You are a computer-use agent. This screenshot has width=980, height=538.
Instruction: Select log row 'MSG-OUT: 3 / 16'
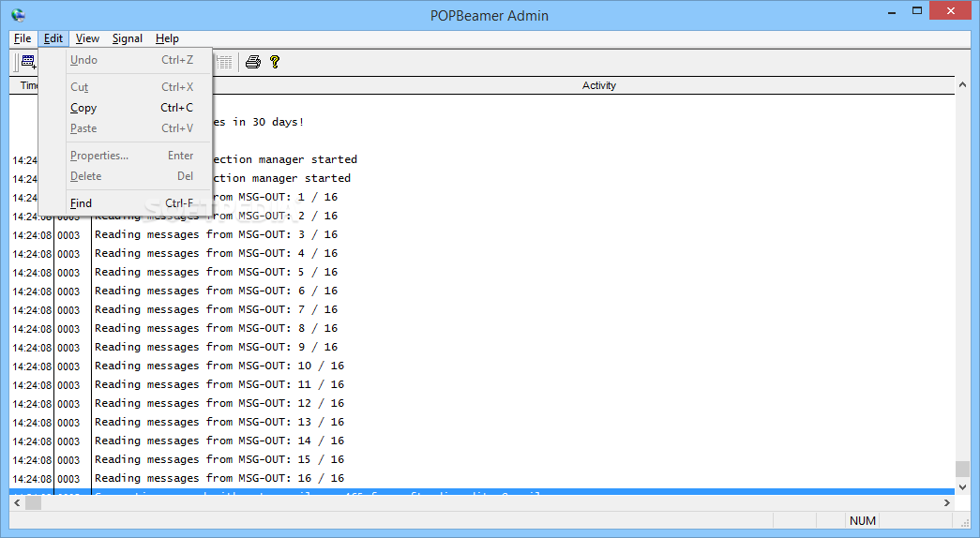[482, 235]
